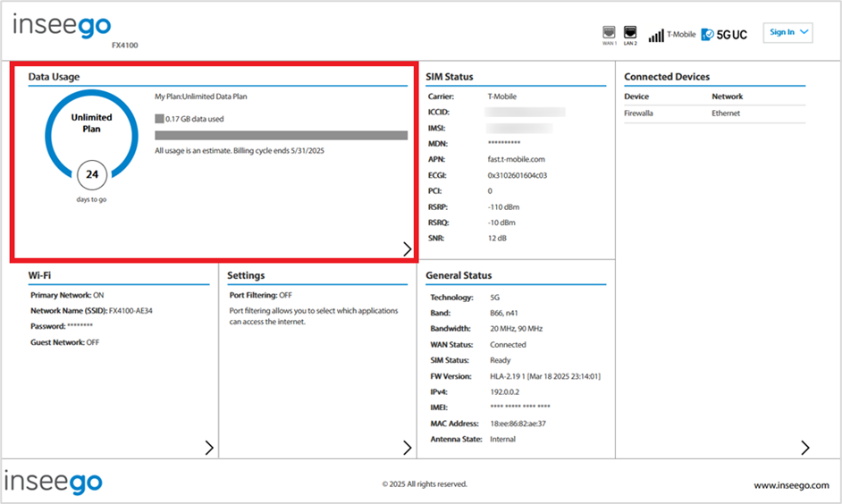Click the Technology value 5G
Screen dimensions: 842x504
click(x=494, y=298)
